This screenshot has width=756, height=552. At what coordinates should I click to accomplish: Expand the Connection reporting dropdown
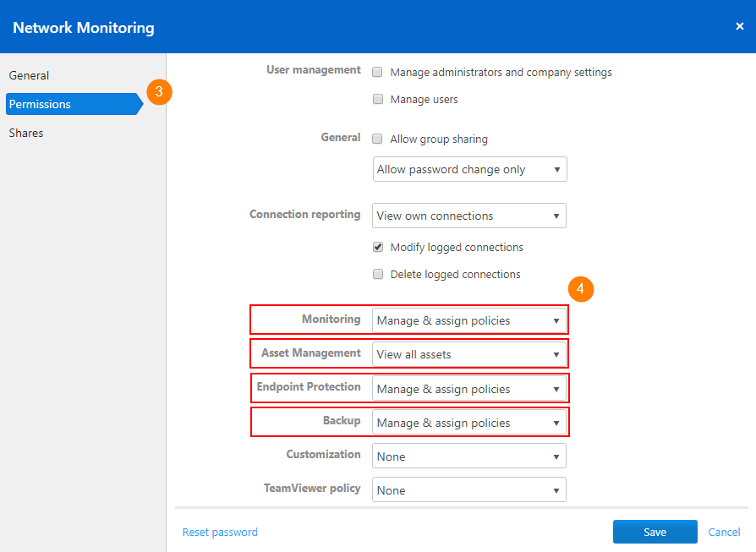[x=469, y=216]
